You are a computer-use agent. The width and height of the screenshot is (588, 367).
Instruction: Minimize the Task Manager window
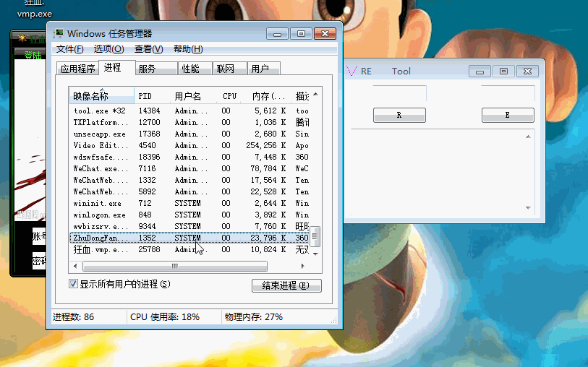[277, 33]
